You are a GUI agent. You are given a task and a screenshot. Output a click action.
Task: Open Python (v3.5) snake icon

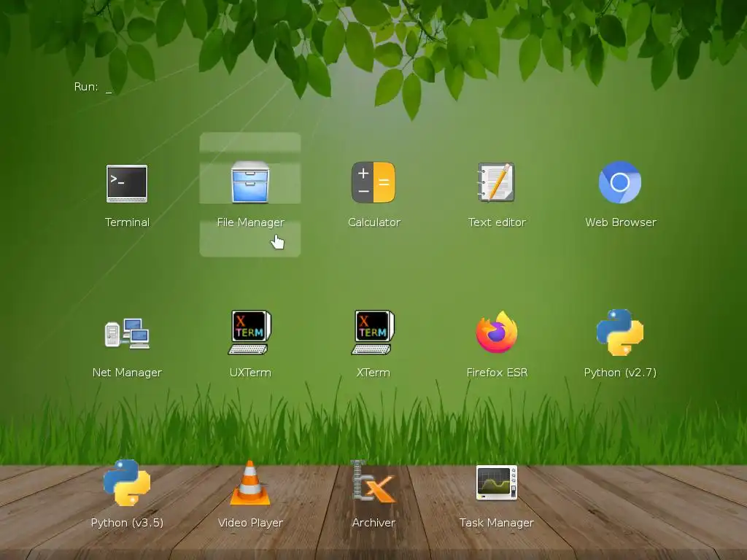[x=127, y=483]
